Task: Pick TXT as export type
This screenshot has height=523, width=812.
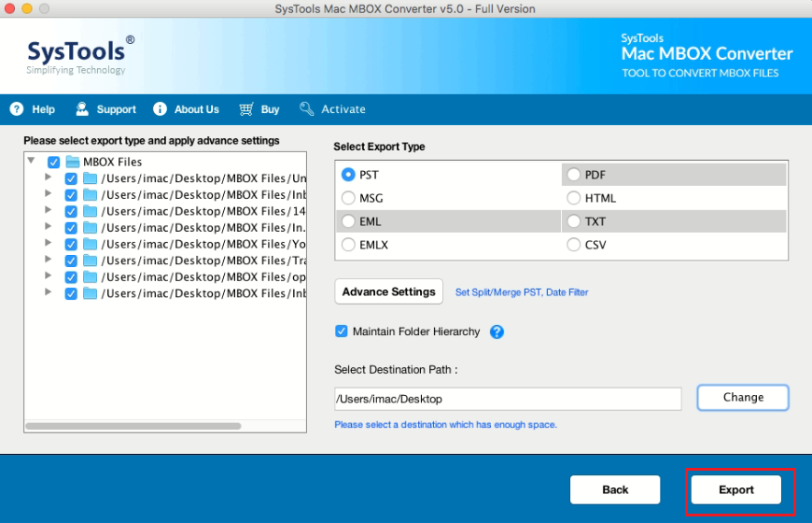Action: pyautogui.click(x=573, y=221)
